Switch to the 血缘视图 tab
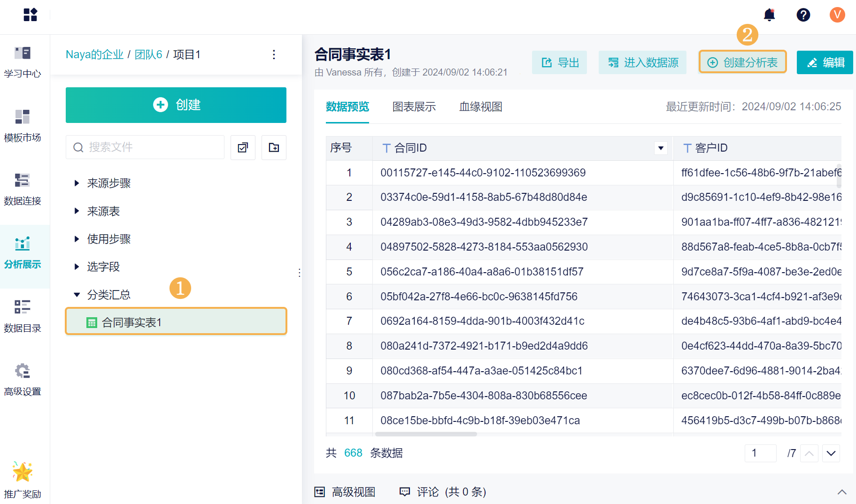Viewport: 856px width, 504px height. coord(481,107)
